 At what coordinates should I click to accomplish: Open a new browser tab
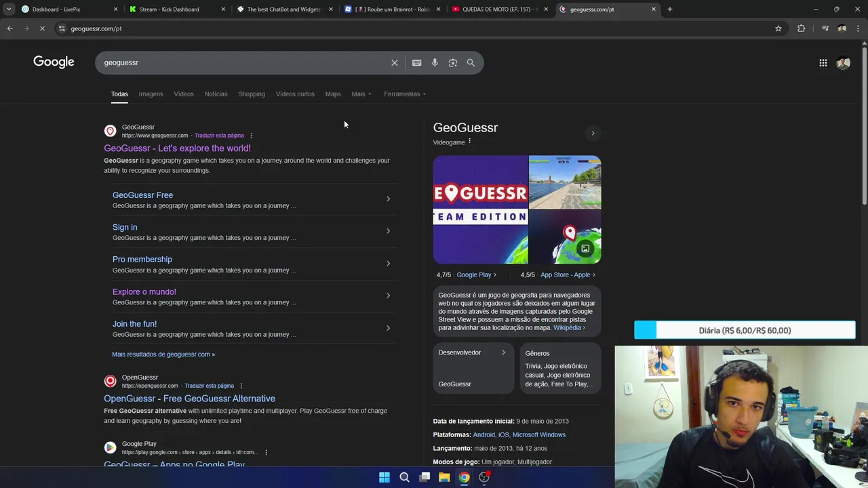click(x=669, y=9)
